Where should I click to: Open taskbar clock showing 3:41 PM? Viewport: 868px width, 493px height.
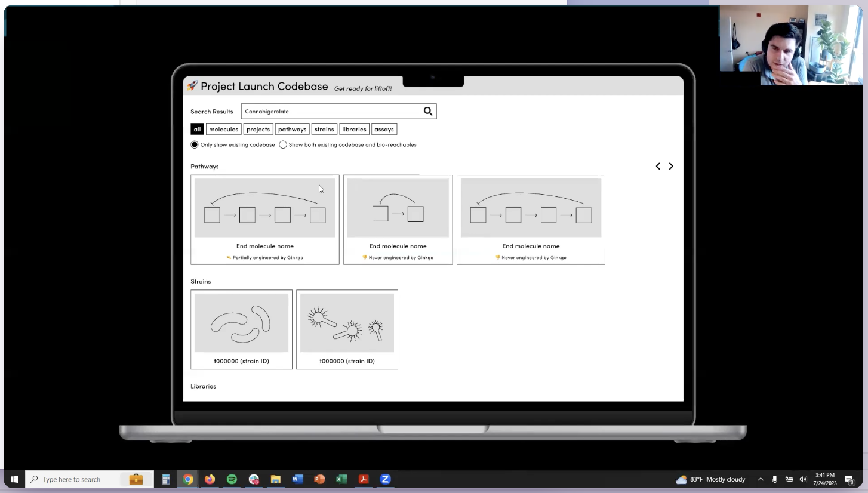pos(825,479)
